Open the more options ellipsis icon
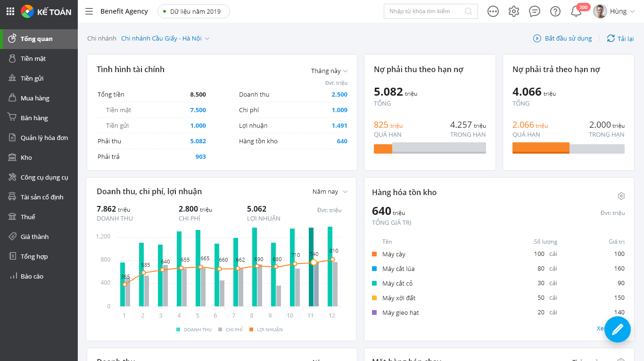Image resolution: width=644 pixels, height=361 pixels. [493, 11]
